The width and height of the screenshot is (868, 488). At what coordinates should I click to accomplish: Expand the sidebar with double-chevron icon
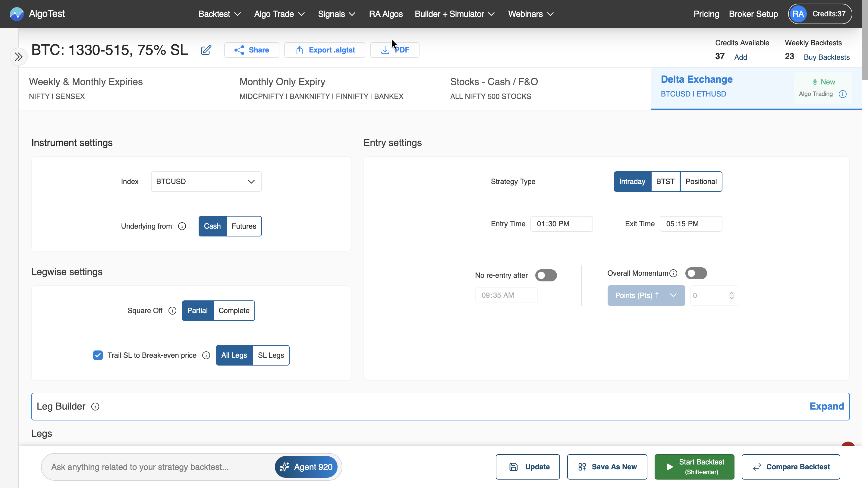point(18,57)
